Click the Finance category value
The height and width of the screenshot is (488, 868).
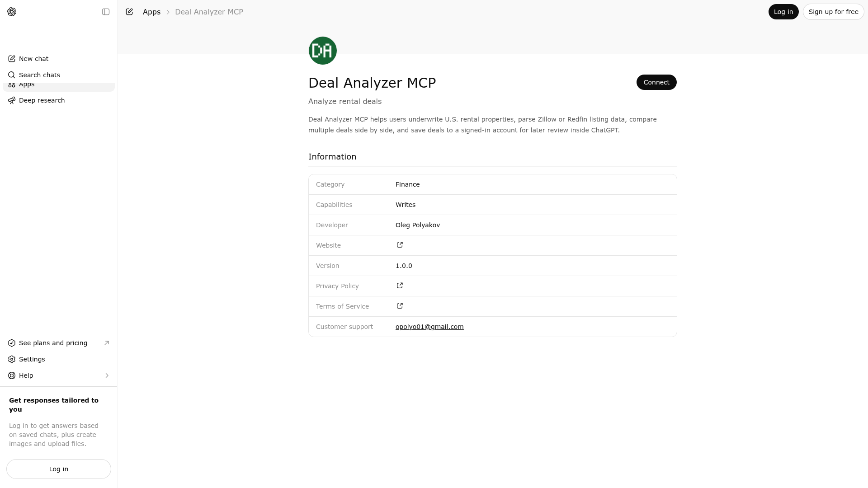[407, 184]
